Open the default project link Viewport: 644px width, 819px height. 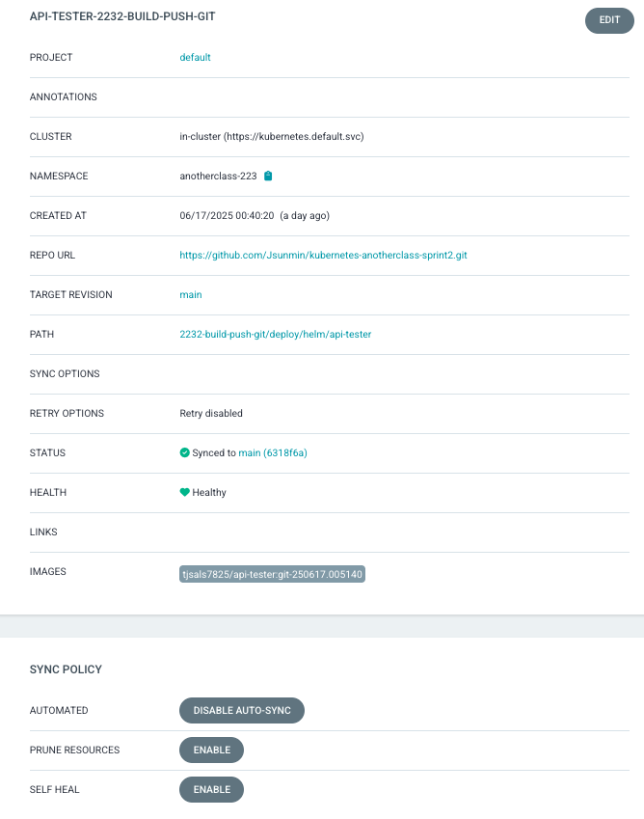195,58
